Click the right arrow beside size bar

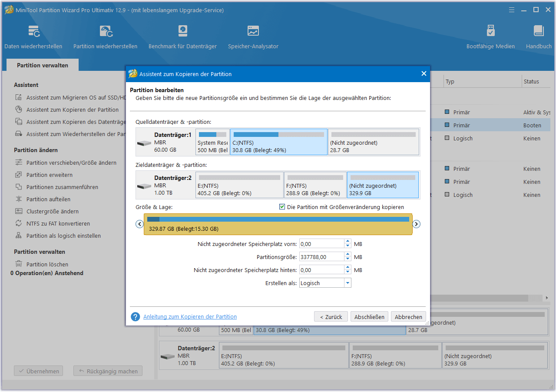(x=416, y=224)
